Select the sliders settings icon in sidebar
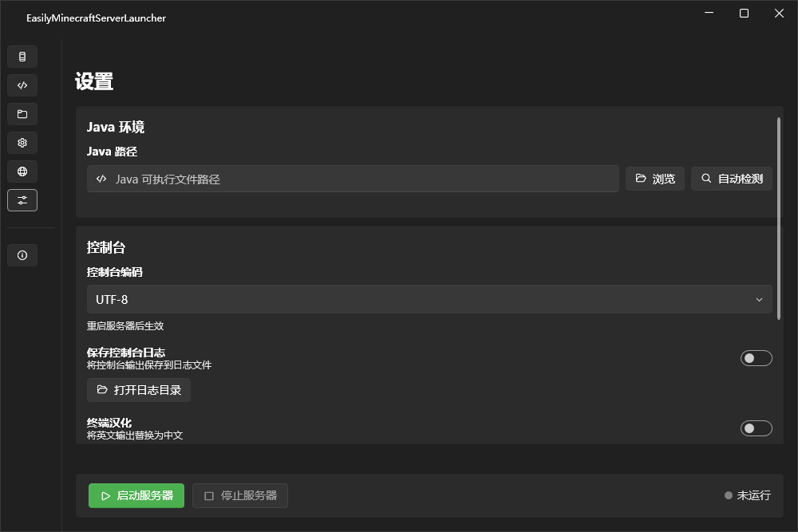The image size is (798, 532). point(22,199)
